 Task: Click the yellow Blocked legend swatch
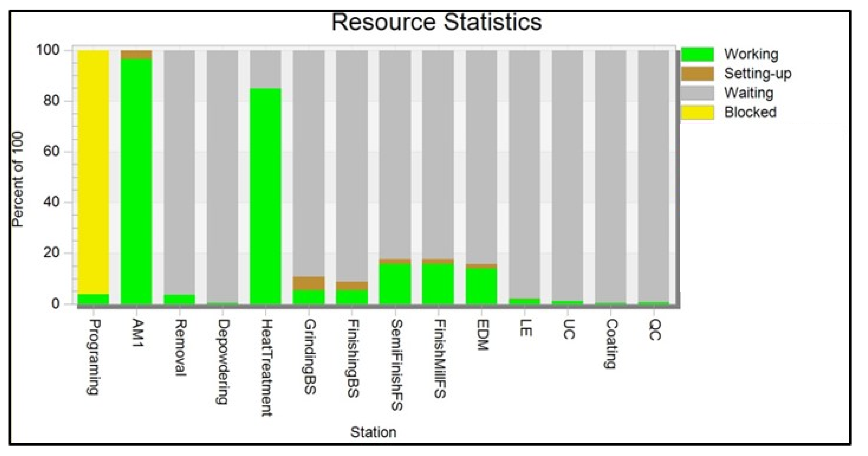pyautogui.click(x=697, y=112)
